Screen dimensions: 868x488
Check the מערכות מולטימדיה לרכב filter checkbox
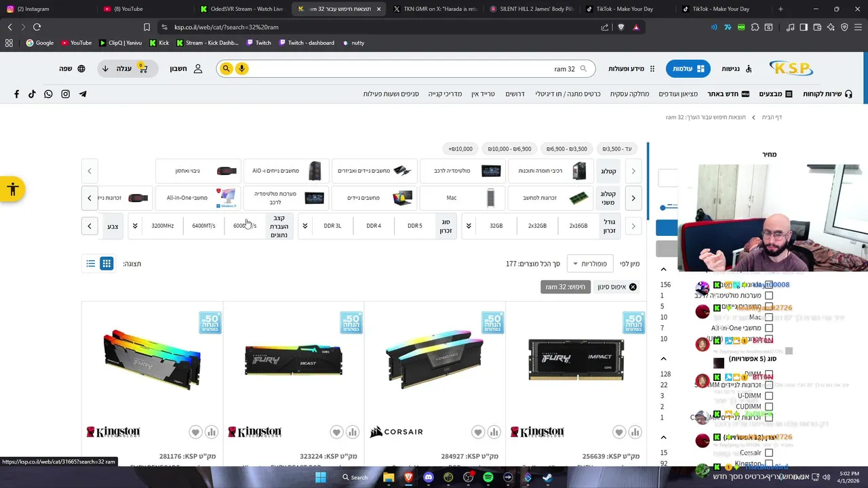(x=768, y=296)
